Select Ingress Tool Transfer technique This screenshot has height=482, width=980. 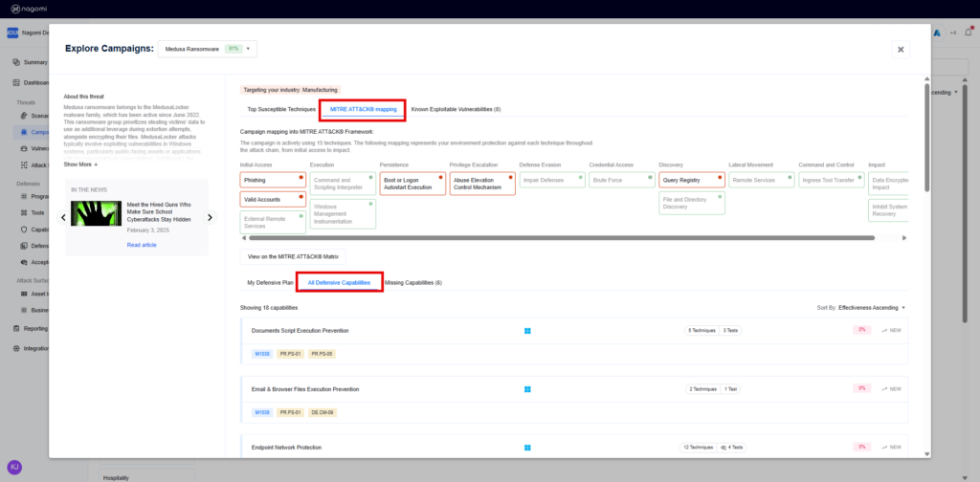point(832,180)
